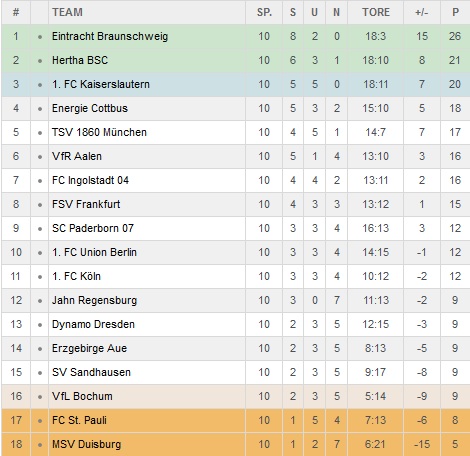Image resolution: width=470 pixels, height=456 pixels.
Task: Click the trend dot beside Jahn Regensburg
Action: [40, 301]
